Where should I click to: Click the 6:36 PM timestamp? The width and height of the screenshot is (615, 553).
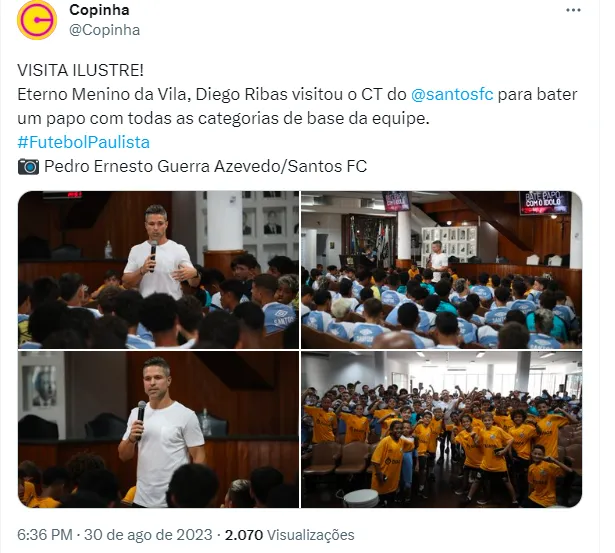point(45,535)
